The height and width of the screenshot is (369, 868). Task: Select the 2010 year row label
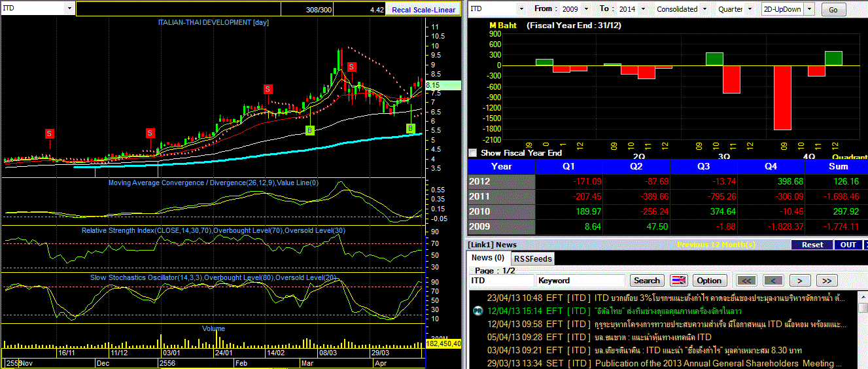502,211
